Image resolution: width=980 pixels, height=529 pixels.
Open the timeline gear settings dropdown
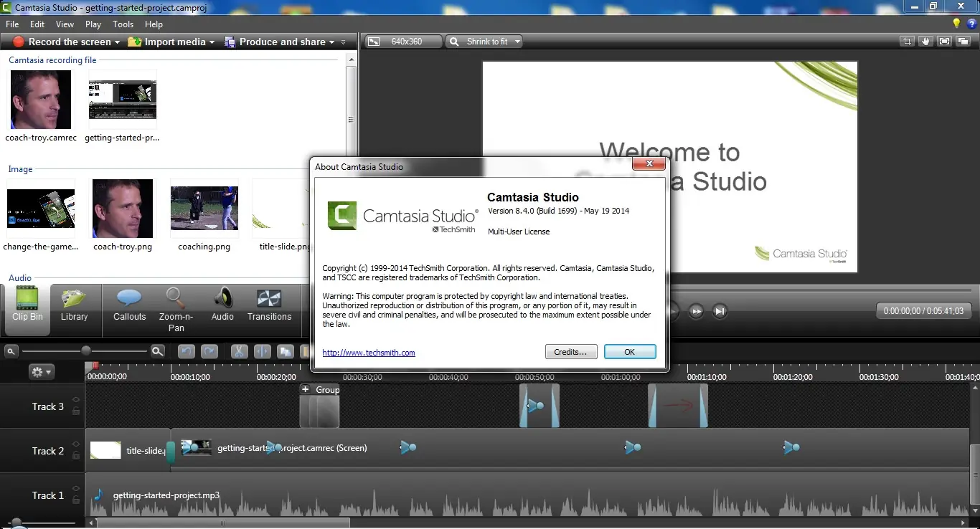pyautogui.click(x=41, y=372)
